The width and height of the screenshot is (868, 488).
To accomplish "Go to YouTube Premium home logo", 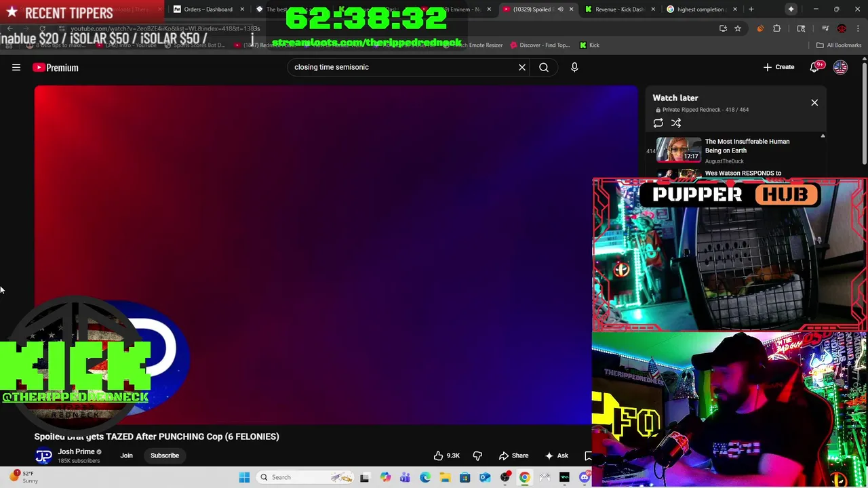I will pos(56,67).
